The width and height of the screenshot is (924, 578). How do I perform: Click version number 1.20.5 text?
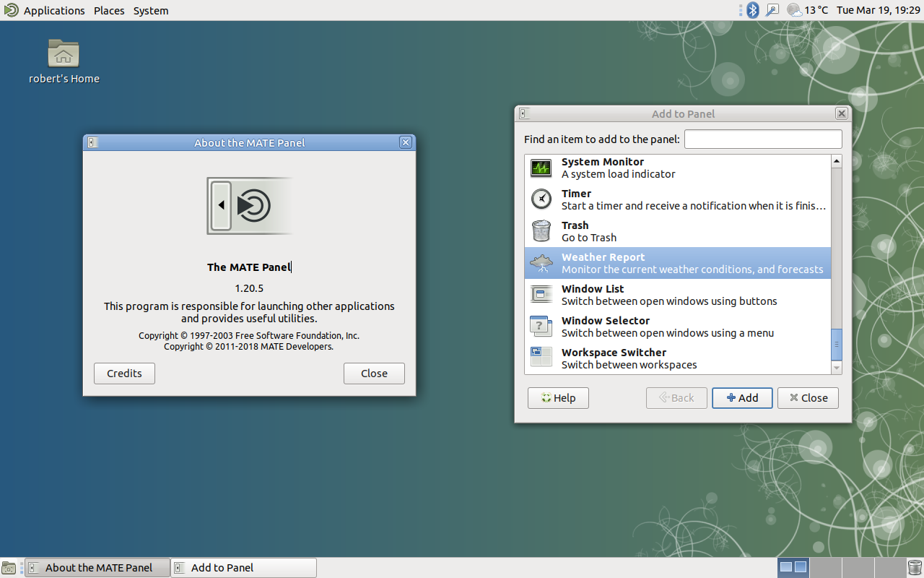coord(249,288)
